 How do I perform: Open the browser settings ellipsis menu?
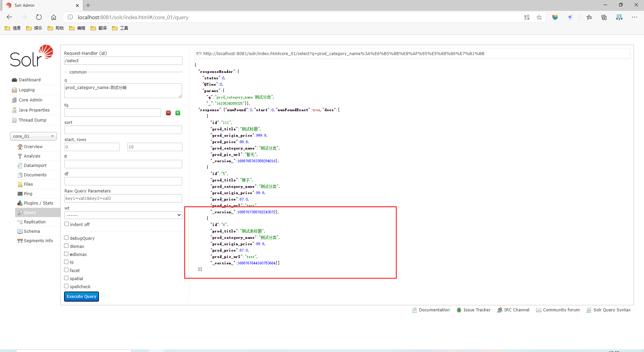coord(635,17)
